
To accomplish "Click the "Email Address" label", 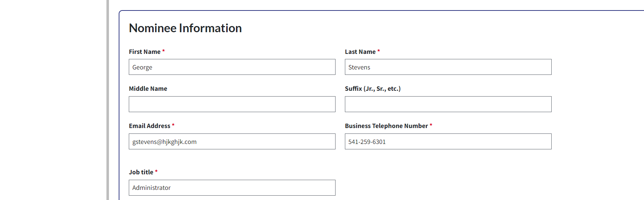I will (x=149, y=126).
